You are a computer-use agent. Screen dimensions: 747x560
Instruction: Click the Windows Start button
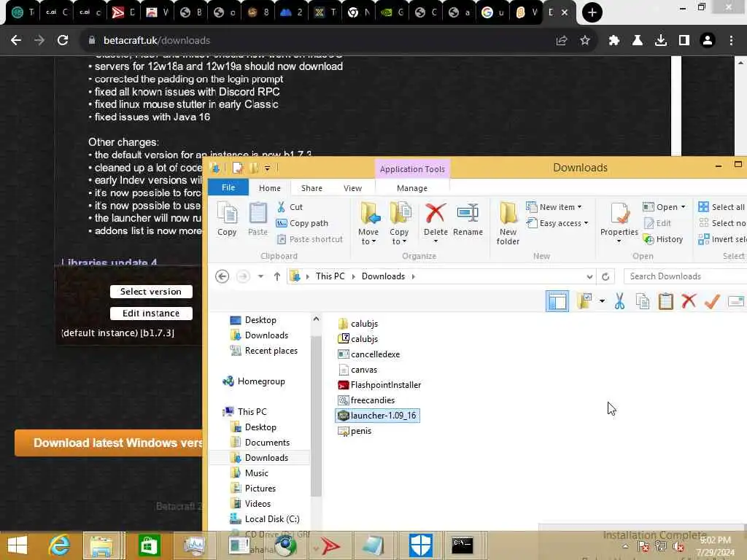[x=18, y=545]
